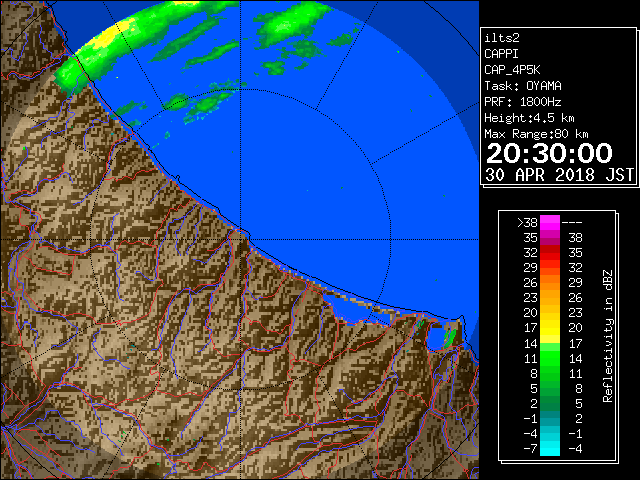The width and height of the screenshot is (640, 480).
Task: Click the 'ilts2' label in info box
Action: [502, 38]
